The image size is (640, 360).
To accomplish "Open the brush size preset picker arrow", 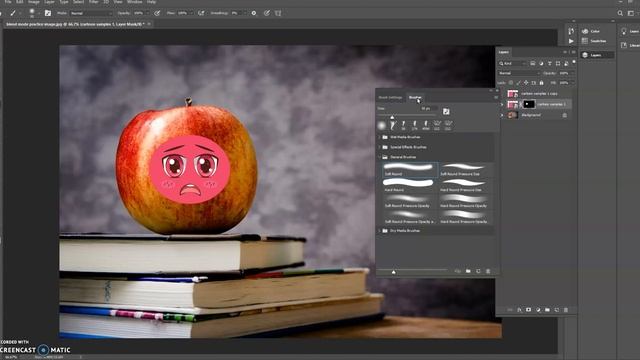I will (39, 13).
